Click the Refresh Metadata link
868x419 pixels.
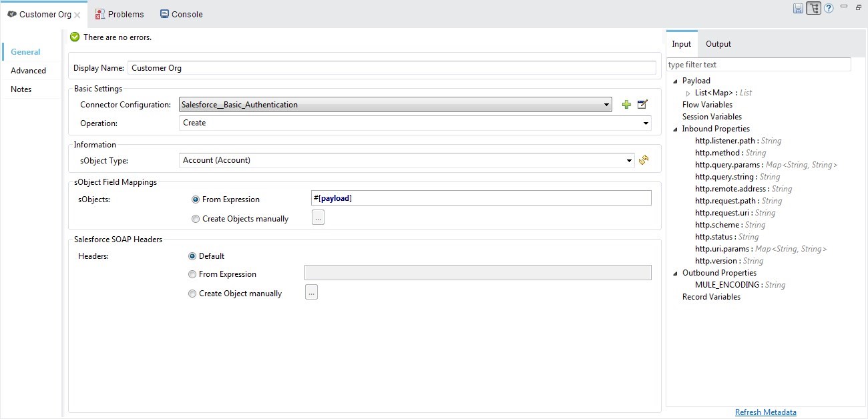click(766, 412)
